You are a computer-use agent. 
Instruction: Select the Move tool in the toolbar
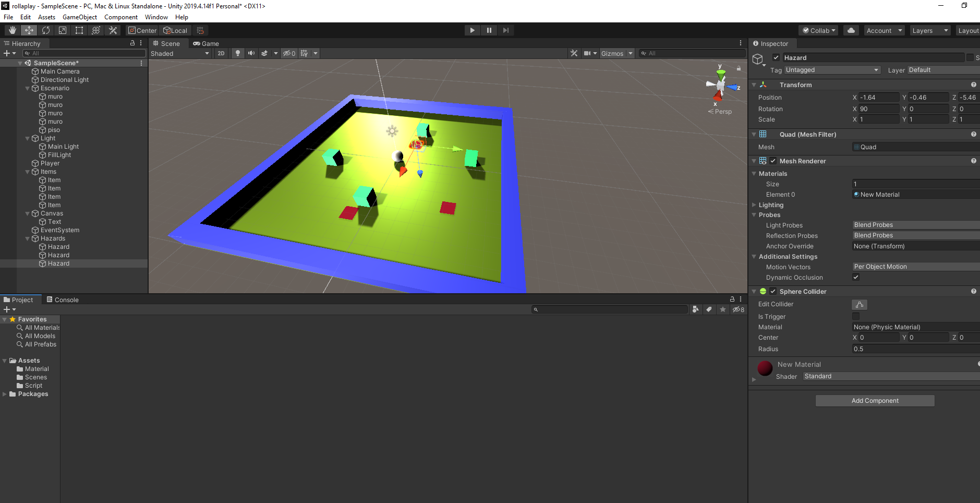[29, 30]
